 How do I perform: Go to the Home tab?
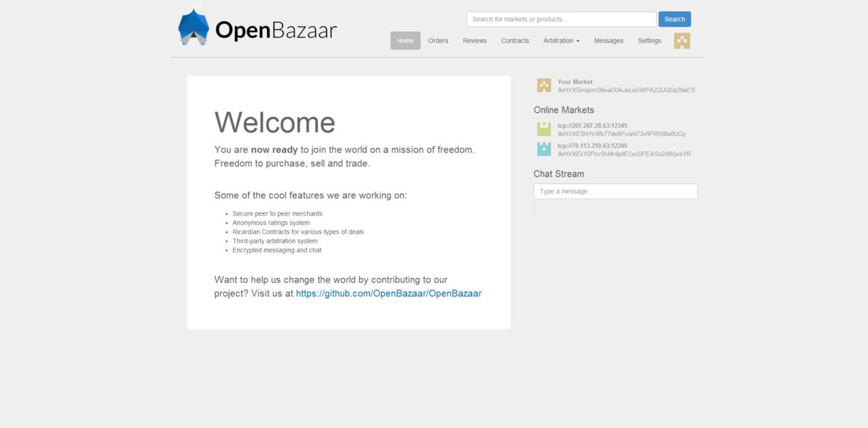(405, 41)
